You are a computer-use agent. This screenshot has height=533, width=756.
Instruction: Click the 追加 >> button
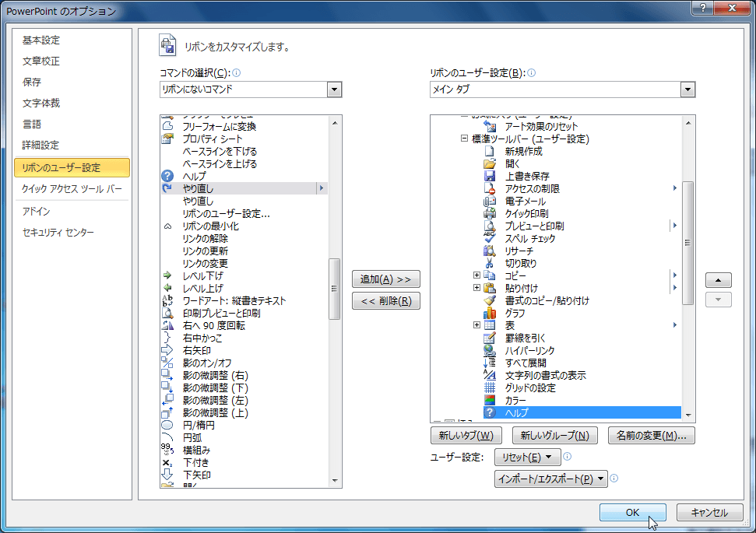tap(385, 279)
